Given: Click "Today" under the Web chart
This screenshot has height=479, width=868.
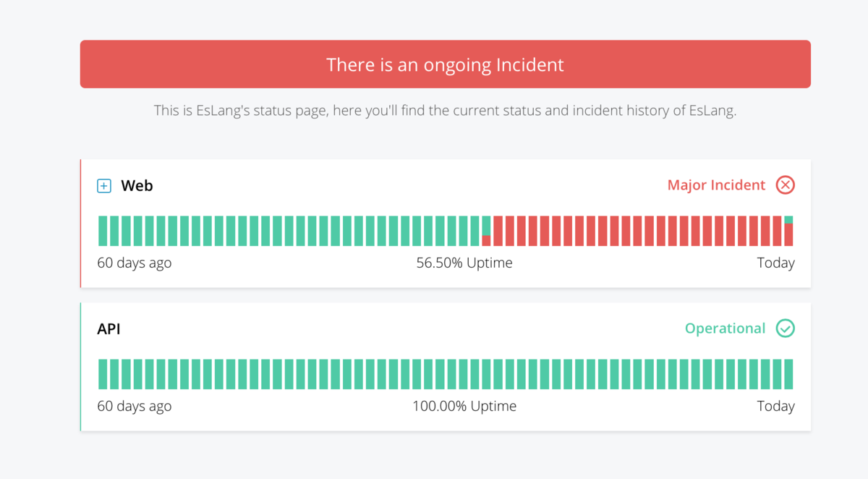Looking at the screenshot, I should 775,263.
